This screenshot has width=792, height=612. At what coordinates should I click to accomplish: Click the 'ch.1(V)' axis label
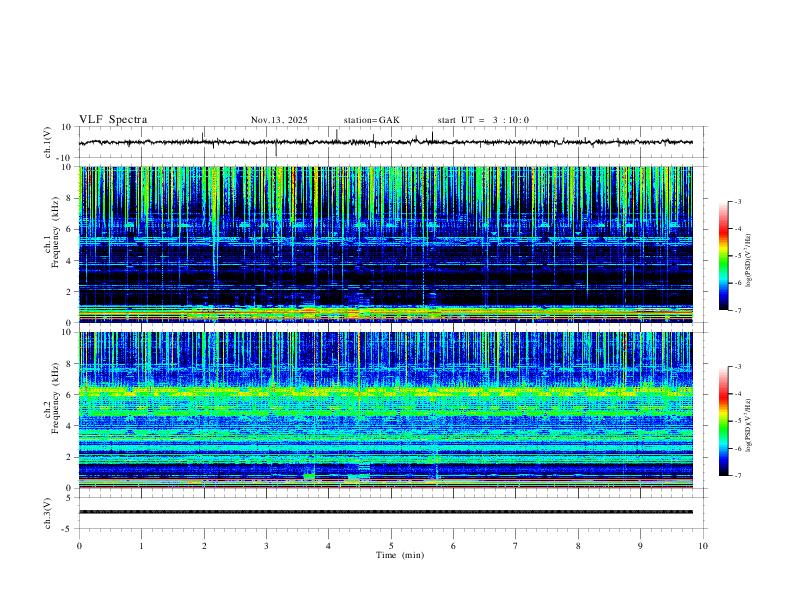pos(48,142)
